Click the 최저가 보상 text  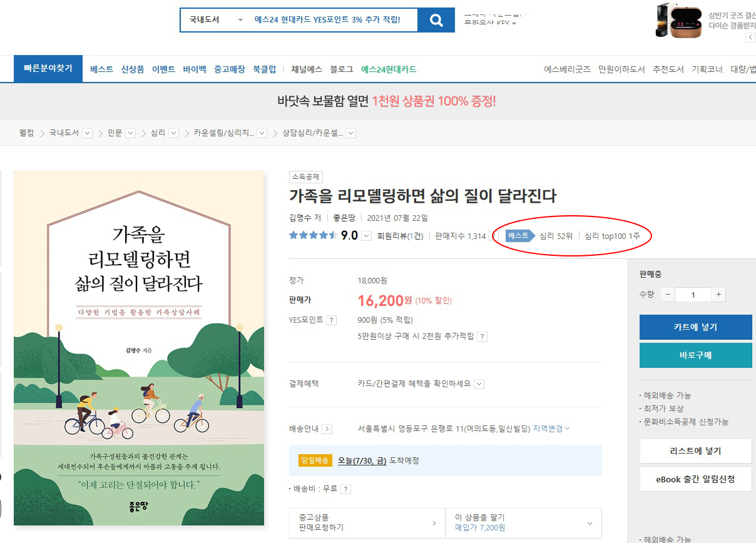(x=664, y=409)
